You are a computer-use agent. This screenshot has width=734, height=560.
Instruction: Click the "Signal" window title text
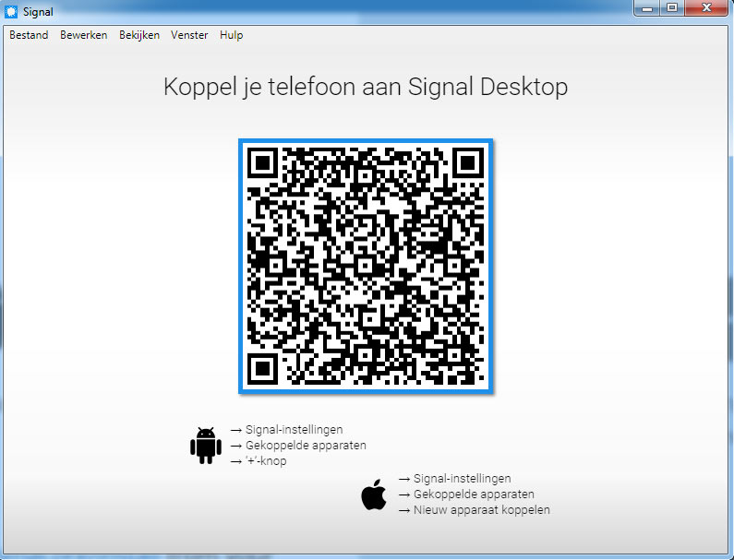pos(38,12)
